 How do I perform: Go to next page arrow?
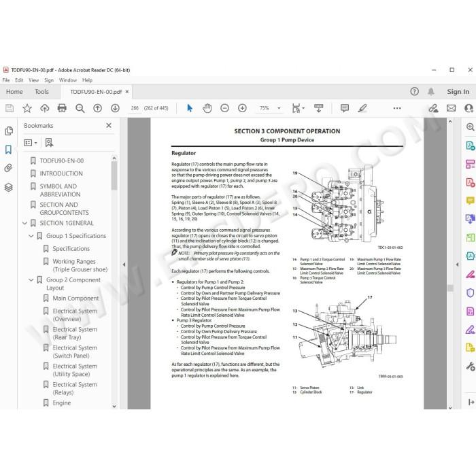point(115,108)
